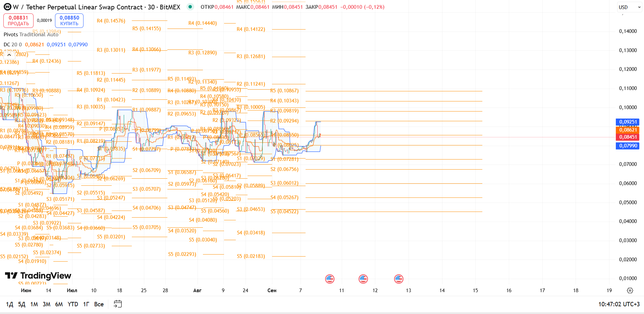Click the blue 0,09251 price label
Screen dimensions: 644x314
[x=628, y=122]
